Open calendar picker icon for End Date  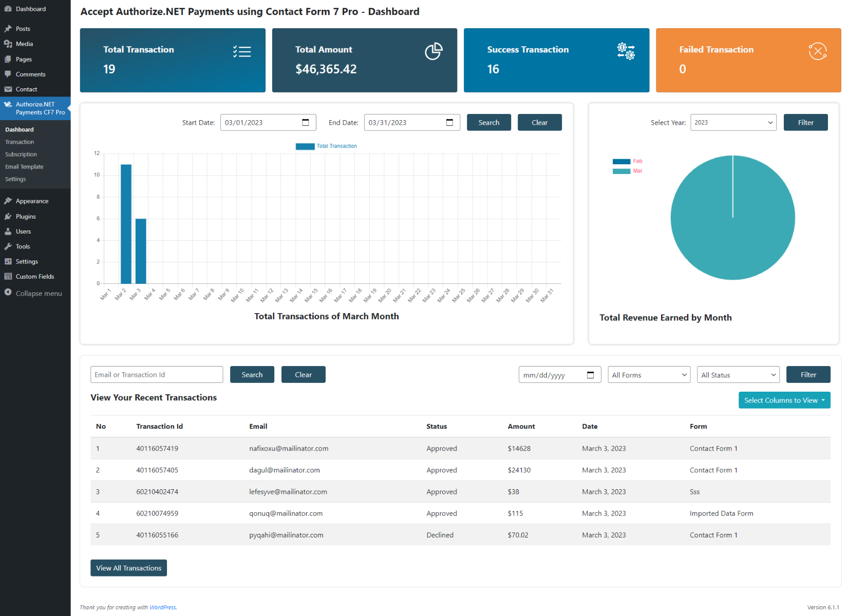[449, 123]
